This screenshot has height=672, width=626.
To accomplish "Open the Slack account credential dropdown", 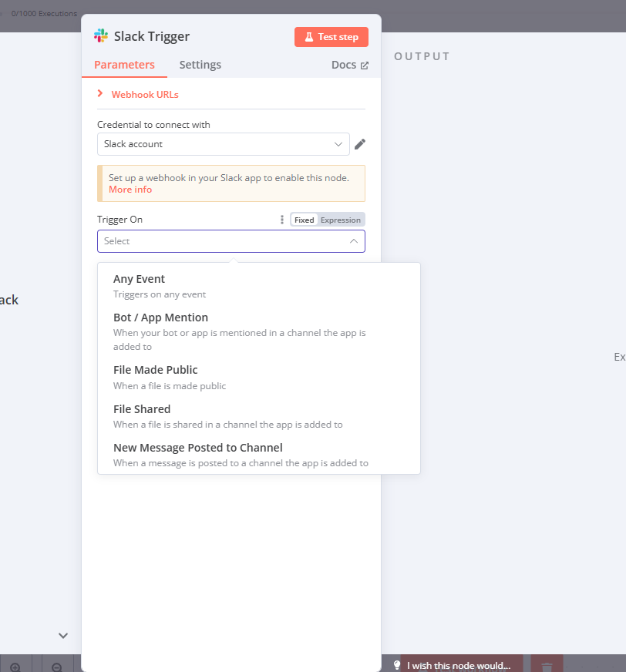I will coord(223,144).
